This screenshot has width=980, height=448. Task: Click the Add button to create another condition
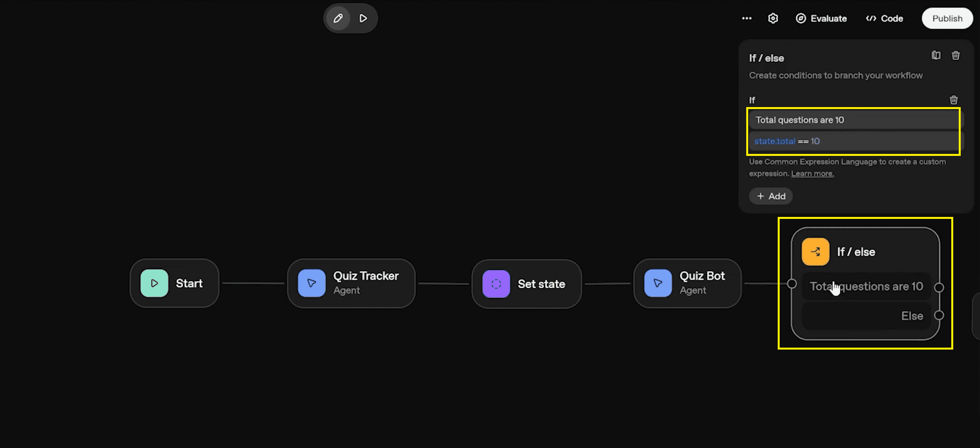770,196
